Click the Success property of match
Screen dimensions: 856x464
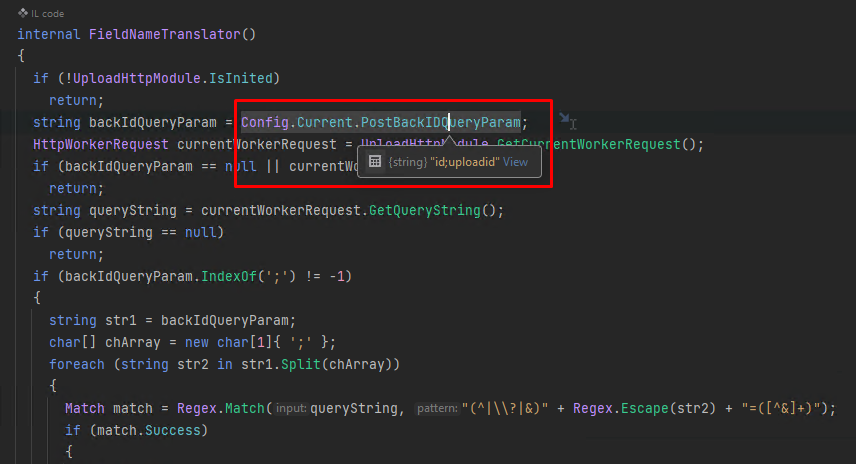coord(173,431)
